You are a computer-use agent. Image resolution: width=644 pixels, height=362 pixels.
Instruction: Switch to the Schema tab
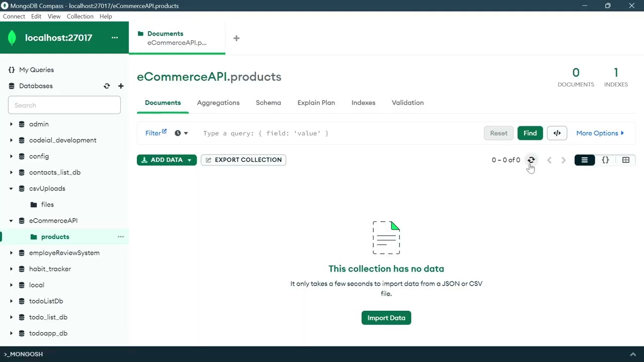268,103
